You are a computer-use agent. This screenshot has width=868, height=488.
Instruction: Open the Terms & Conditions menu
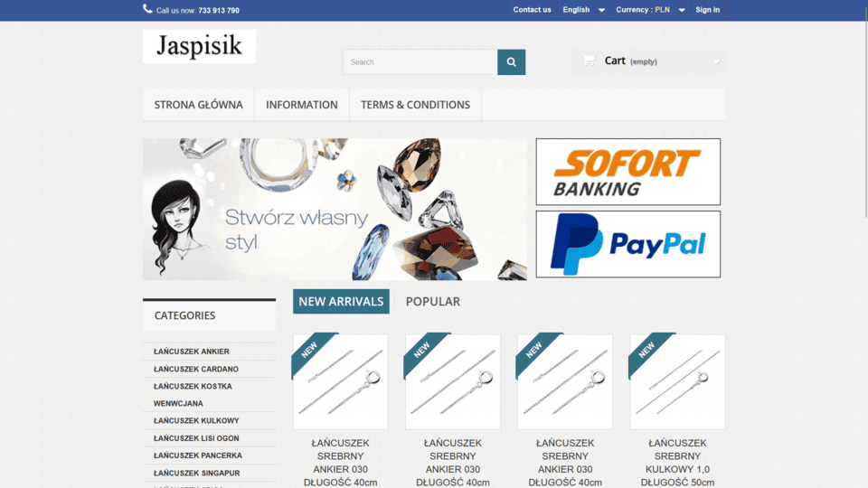(x=415, y=105)
